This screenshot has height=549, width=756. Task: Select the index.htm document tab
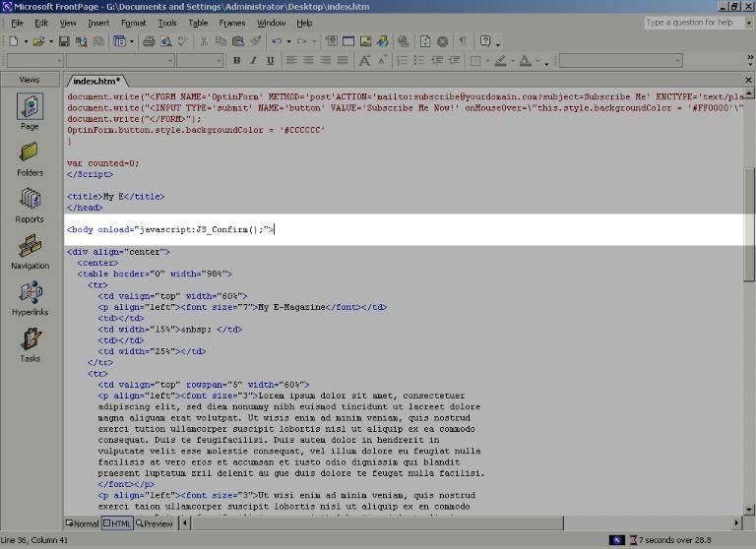pos(96,81)
